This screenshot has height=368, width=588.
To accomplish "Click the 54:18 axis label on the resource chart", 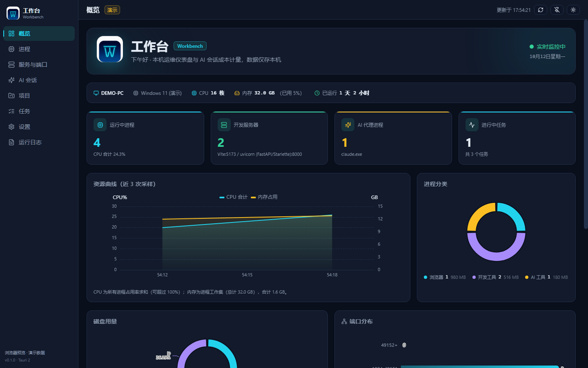I will coord(332,275).
